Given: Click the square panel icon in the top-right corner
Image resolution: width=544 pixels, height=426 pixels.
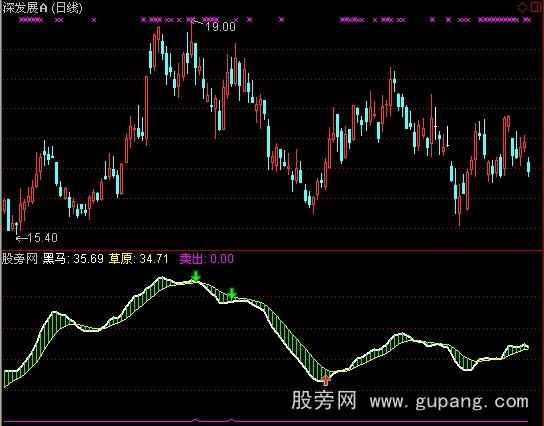Looking at the screenshot, I should pyautogui.click(x=535, y=8).
